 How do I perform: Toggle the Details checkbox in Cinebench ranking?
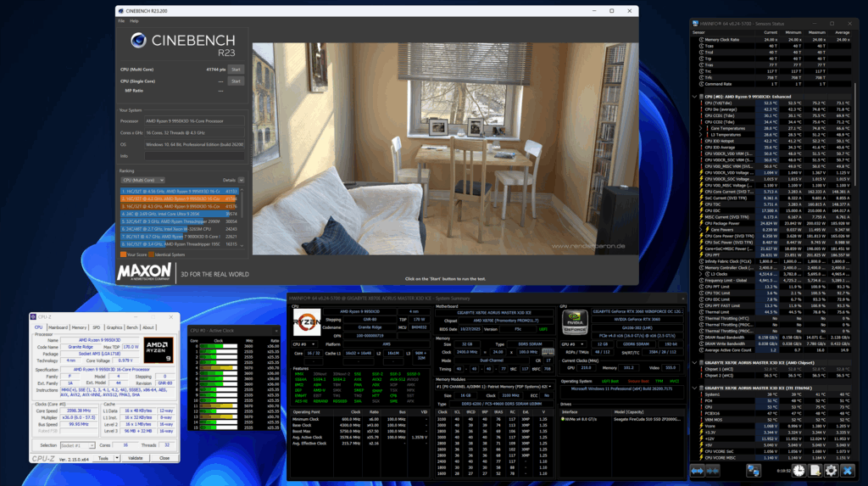point(240,180)
